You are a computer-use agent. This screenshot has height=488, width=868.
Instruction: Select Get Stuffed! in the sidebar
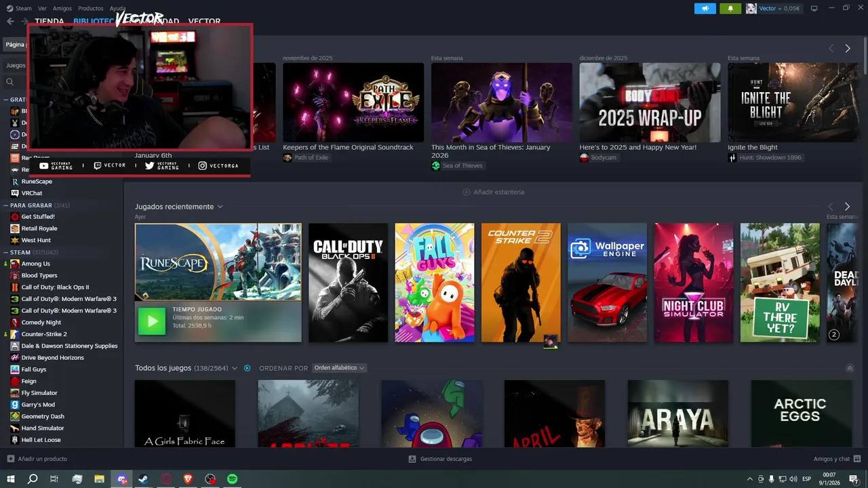pos(38,217)
